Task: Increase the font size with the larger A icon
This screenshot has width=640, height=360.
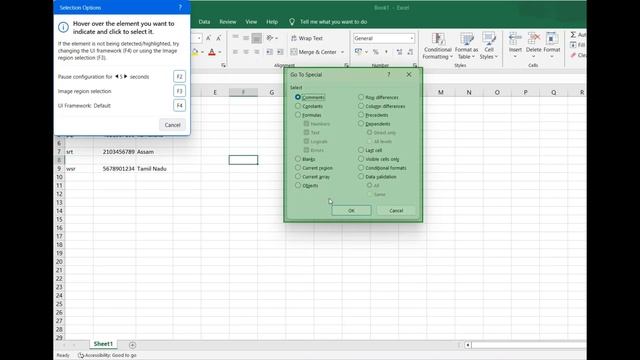Action: (x=209, y=38)
